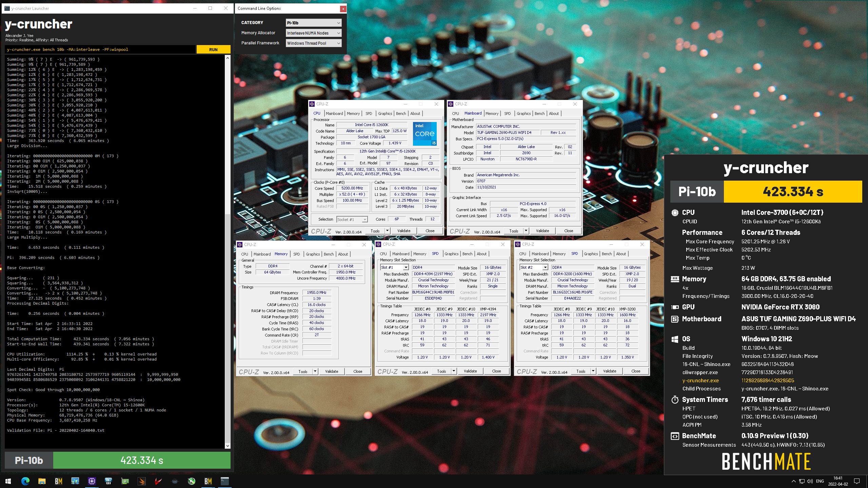Click Close in the ASUSTeK motherboard window
The image size is (868, 488).
tap(569, 231)
